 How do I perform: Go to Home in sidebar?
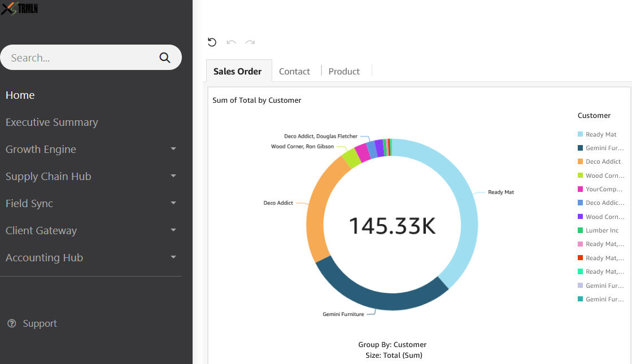[20, 95]
